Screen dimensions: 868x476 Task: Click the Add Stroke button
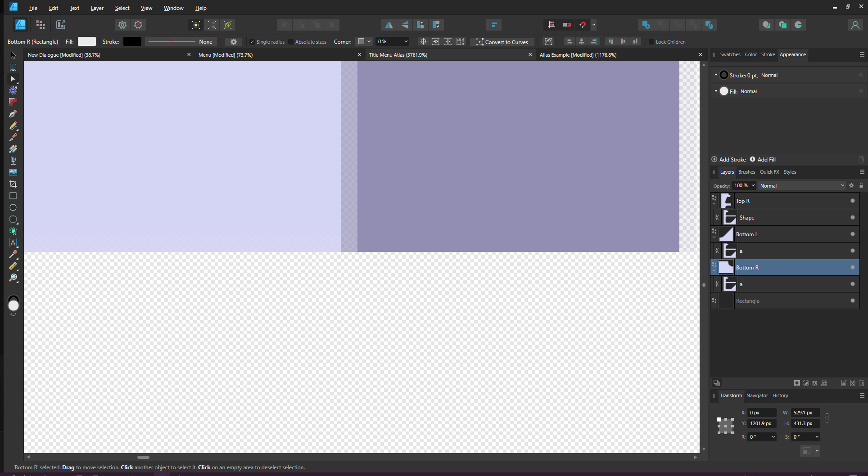coord(728,159)
